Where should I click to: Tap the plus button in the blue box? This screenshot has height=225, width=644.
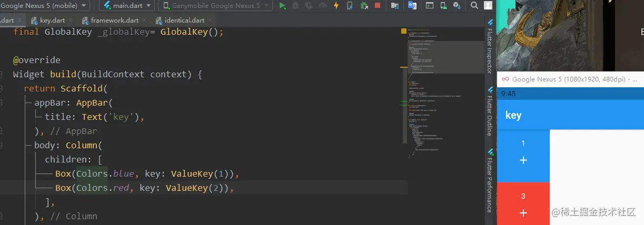tap(523, 160)
